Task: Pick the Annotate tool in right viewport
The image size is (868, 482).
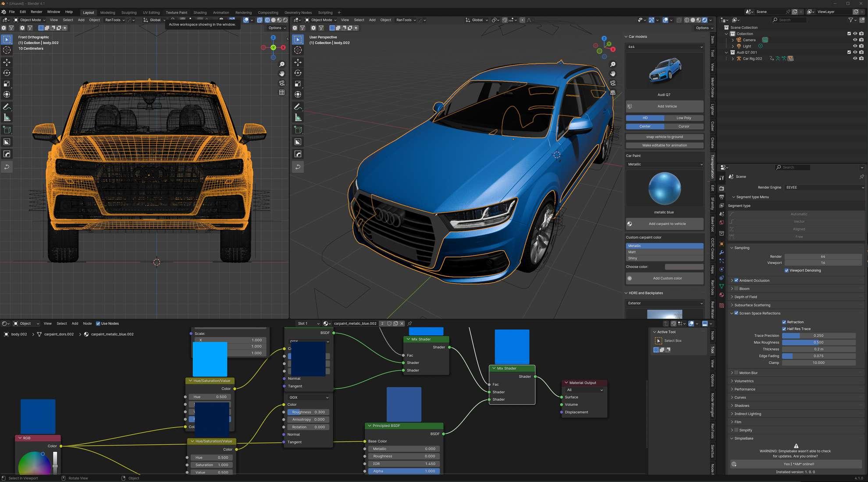Action: pyautogui.click(x=298, y=107)
